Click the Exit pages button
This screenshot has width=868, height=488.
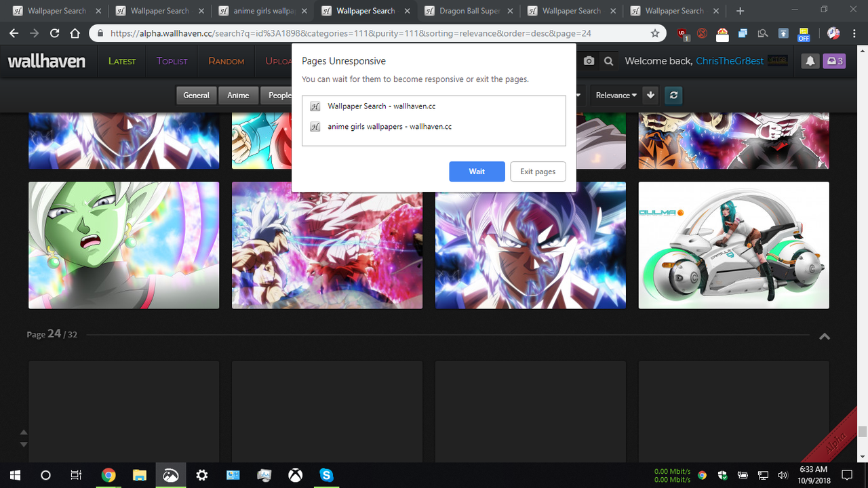point(538,171)
